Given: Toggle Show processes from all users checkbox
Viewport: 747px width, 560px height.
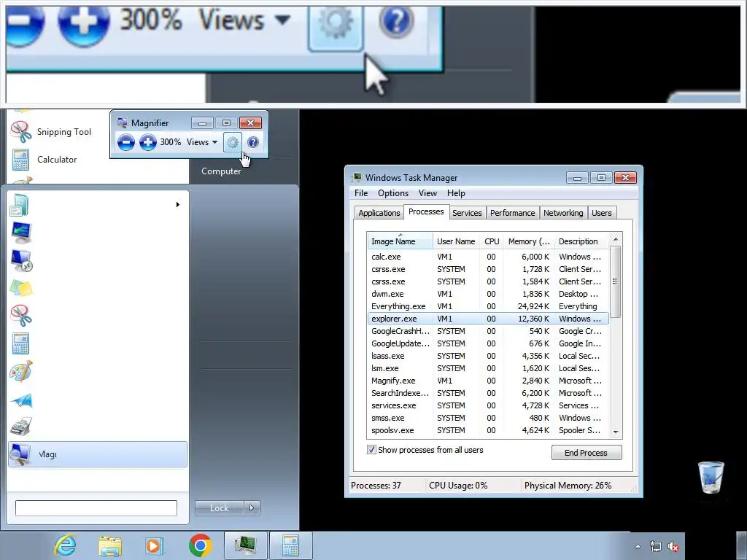Looking at the screenshot, I should coord(371,449).
